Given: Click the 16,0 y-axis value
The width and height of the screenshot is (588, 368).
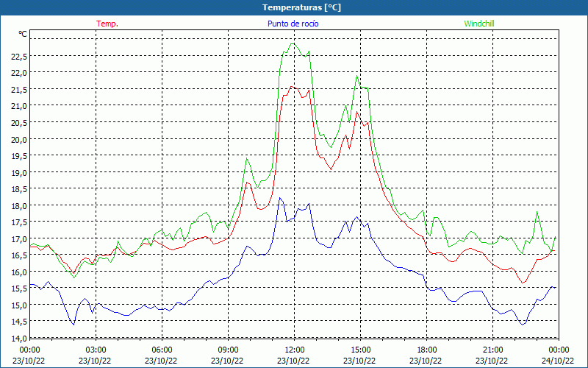Looking at the screenshot, I should 19,272.
